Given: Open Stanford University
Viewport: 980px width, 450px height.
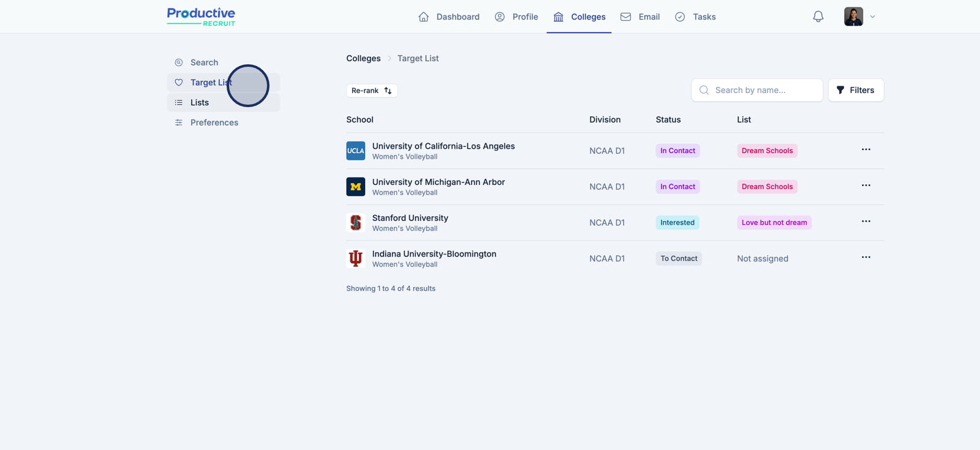Looking at the screenshot, I should coord(410,218).
